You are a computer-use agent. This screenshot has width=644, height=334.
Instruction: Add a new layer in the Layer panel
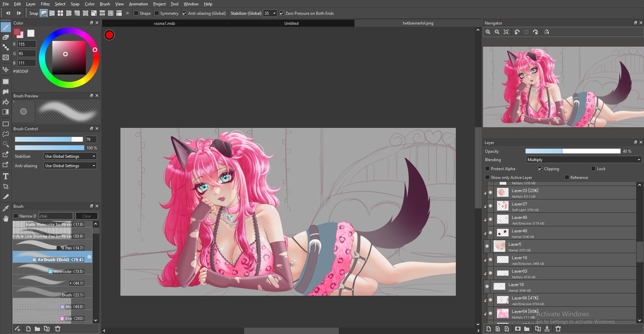(488, 328)
